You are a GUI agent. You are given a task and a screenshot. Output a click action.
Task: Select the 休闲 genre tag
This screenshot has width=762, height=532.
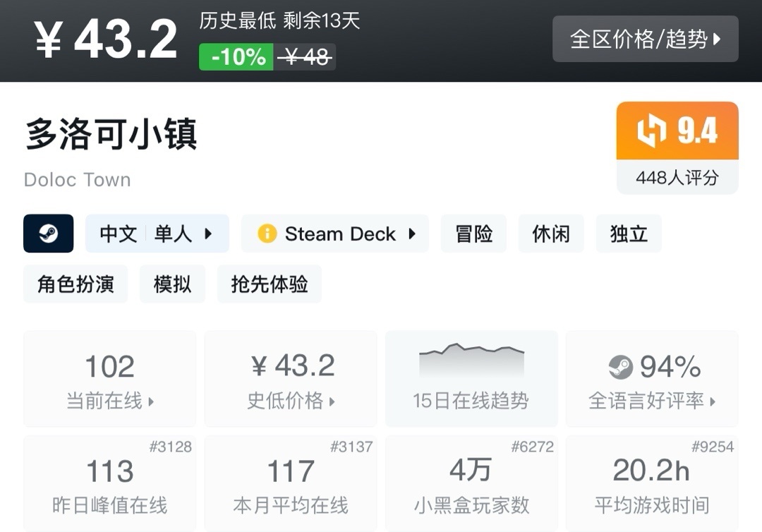coord(551,234)
